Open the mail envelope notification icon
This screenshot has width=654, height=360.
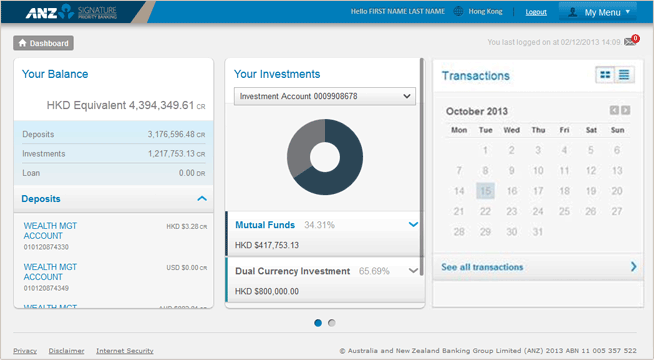click(630, 42)
